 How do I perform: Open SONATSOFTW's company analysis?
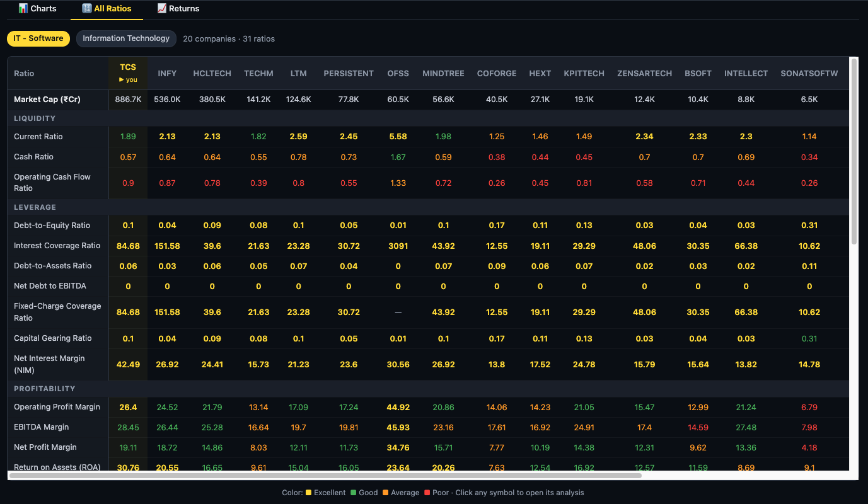(x=809, y=73)
